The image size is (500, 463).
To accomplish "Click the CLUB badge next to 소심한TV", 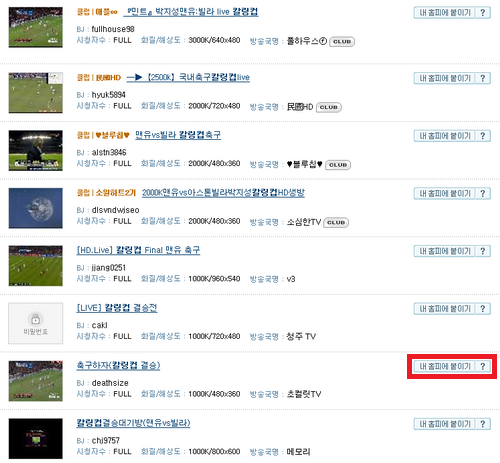I will point(336,223).
